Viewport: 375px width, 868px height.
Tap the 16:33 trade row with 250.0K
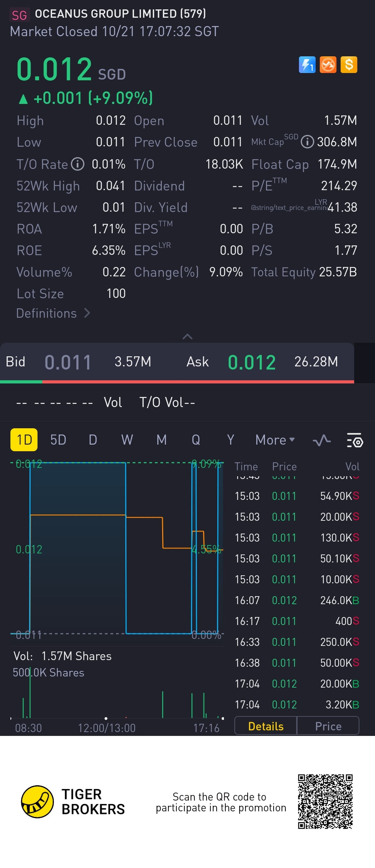(297, 642)
